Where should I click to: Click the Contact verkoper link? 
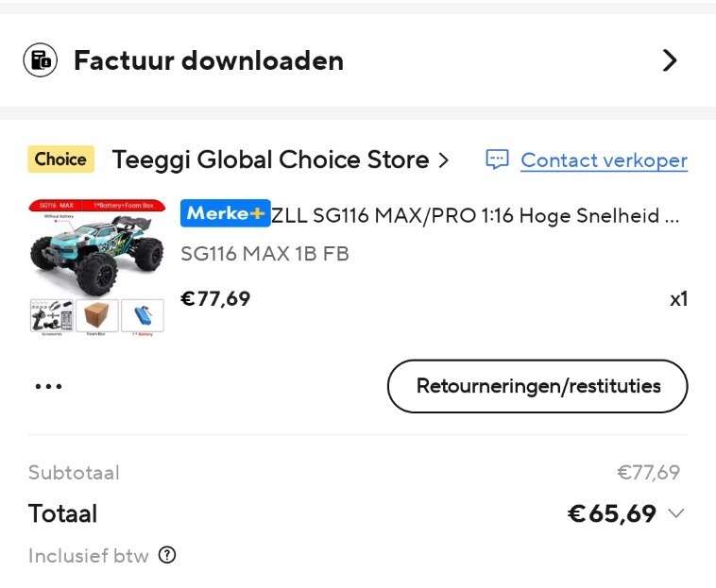(x=604, y=160)
